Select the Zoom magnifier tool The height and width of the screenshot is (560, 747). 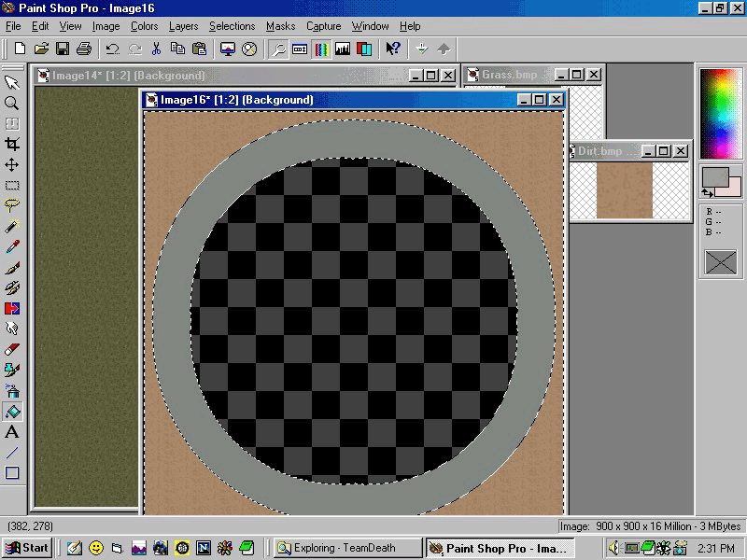(12, 104)
